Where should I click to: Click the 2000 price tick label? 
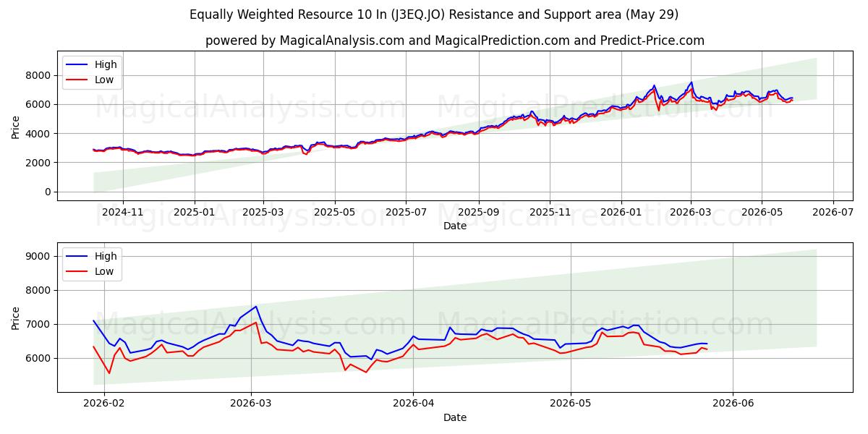[x=40, y=163]
